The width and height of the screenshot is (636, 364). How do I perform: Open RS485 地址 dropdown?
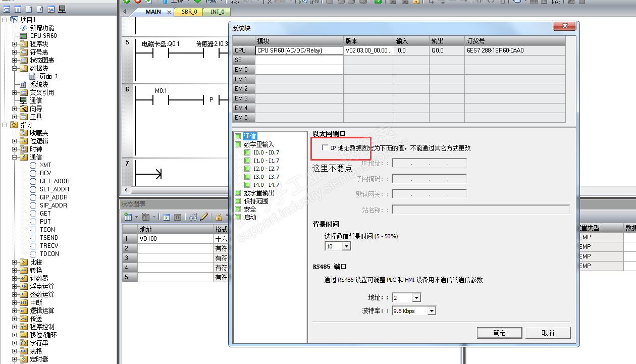point(416,298)
